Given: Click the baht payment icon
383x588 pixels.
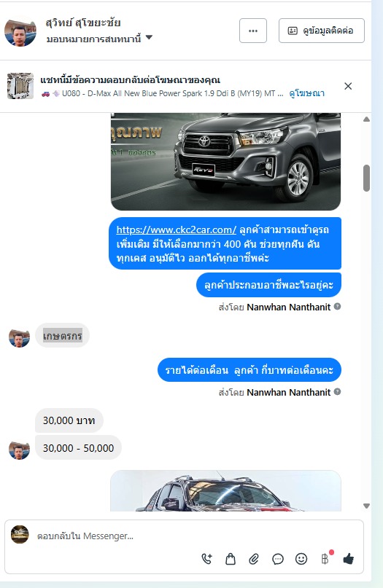Looking at the screenshot, I should [x=325, y=559].
